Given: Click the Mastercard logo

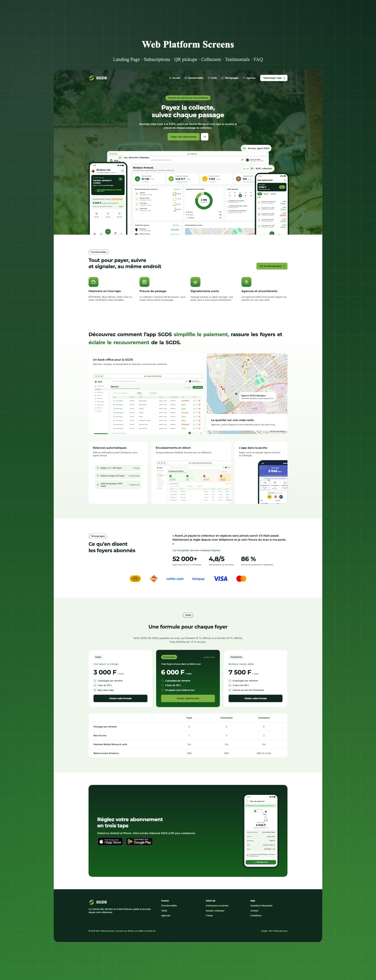Looking at the screenshot, I should coord(241,579).
